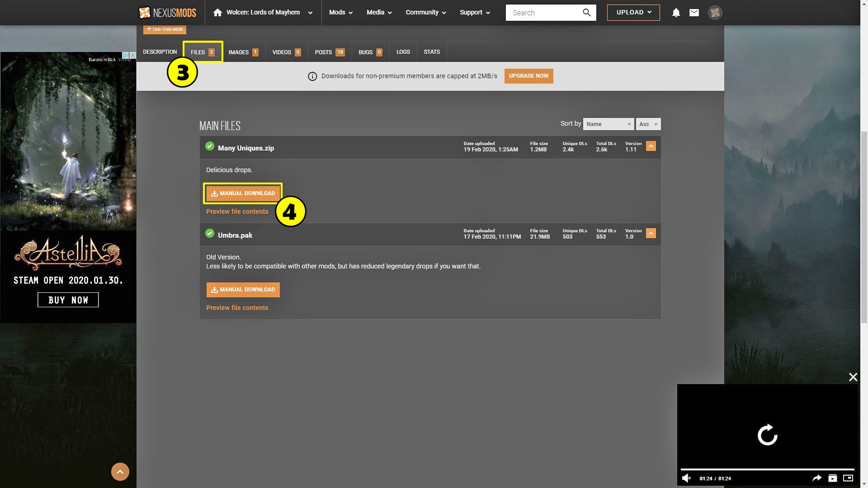Replay the floating video
868x488 pixels.
pos(767,435)
